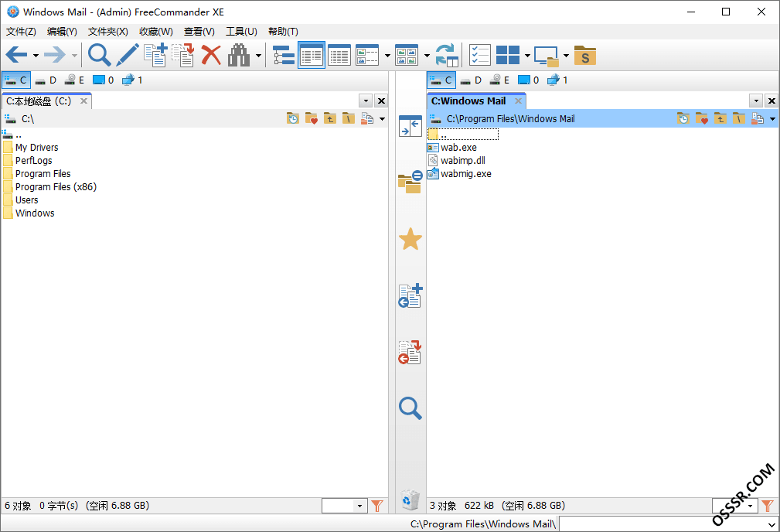780x532 pixels.
Task: Open the 帮助(T) menu
Action: [x=283, y=32]
